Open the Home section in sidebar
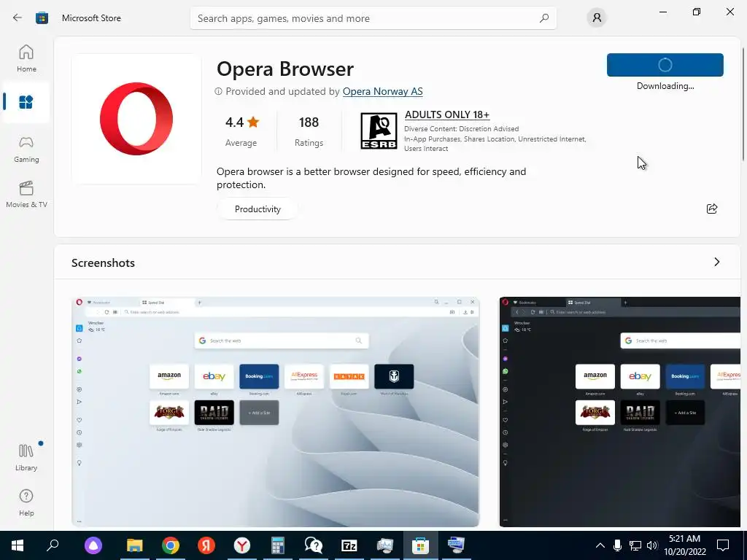Screen dimensions: 747x560 26,58
